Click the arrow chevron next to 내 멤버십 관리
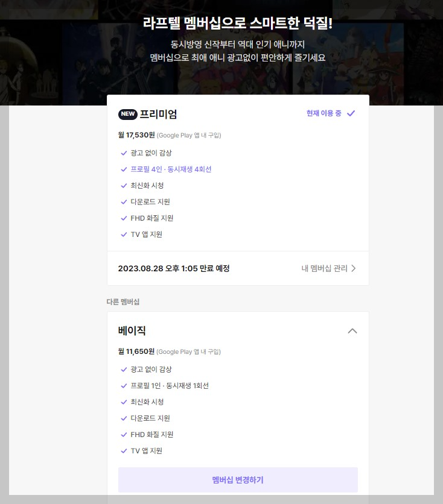The height and width of the screenshot is (504, 443). (x=354, y=268)
